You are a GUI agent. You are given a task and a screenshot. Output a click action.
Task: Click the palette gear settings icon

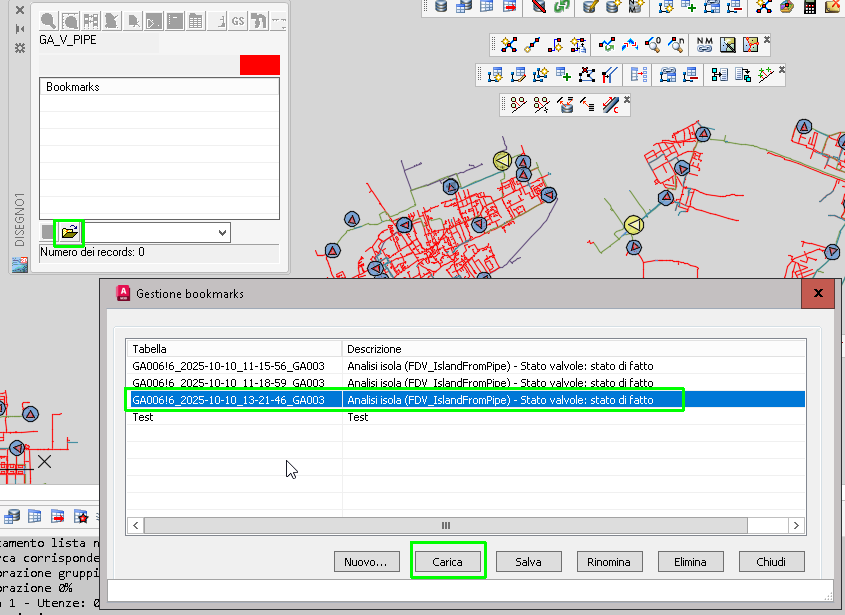pyautogui.click(x=20, y=48)
